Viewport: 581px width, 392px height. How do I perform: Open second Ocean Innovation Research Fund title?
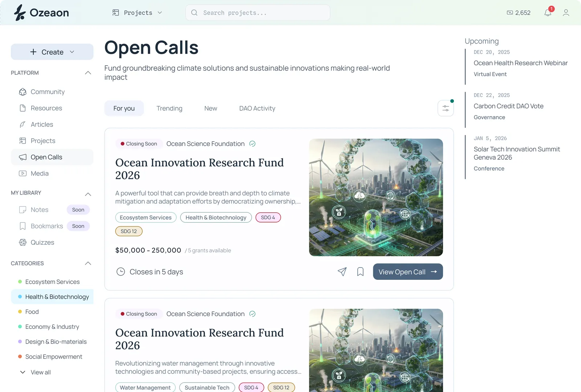199,339
